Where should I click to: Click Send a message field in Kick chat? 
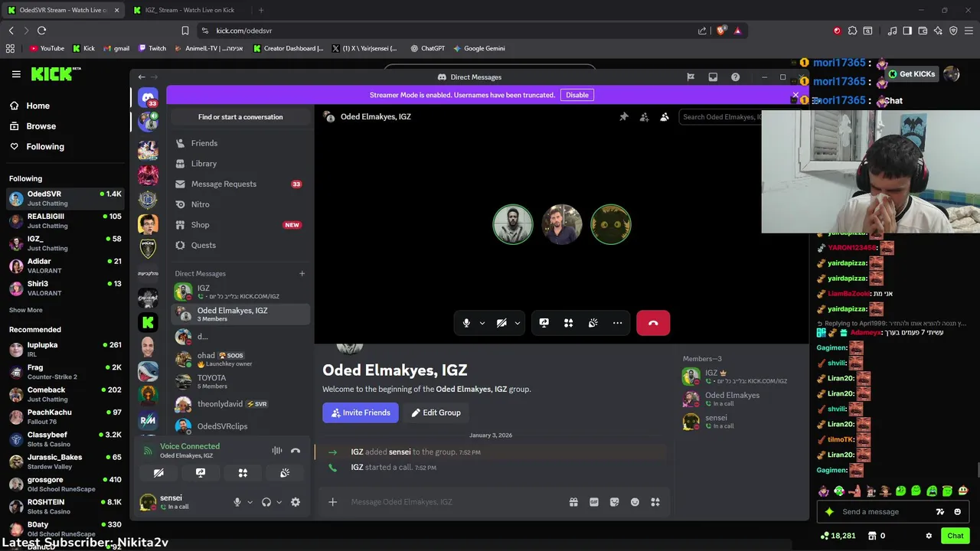click(884, 512)
